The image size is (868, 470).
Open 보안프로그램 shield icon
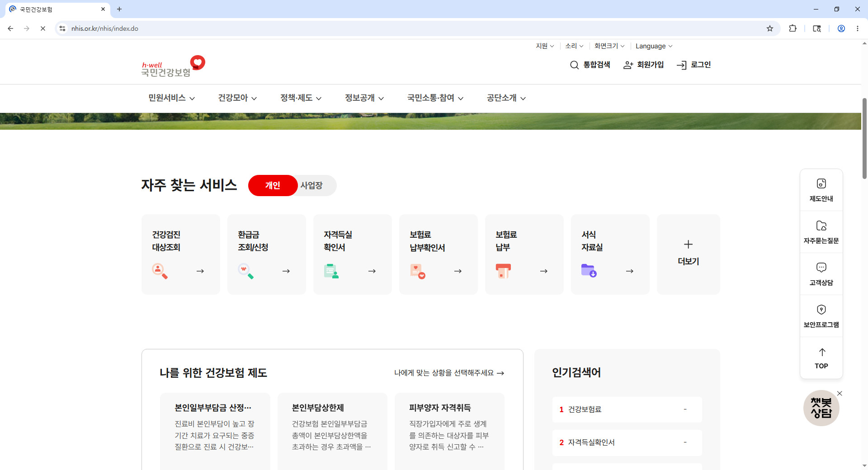[821, 310]
